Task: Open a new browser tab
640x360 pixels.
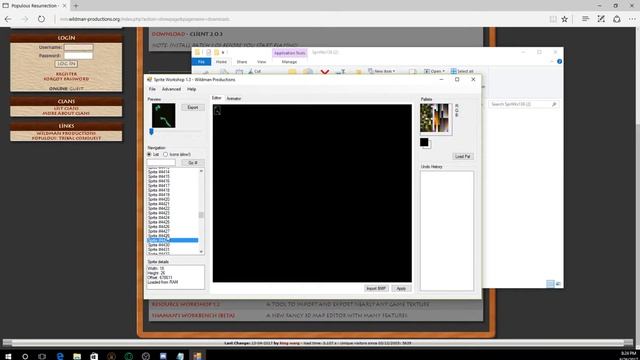Action: [x=76, y=6]
